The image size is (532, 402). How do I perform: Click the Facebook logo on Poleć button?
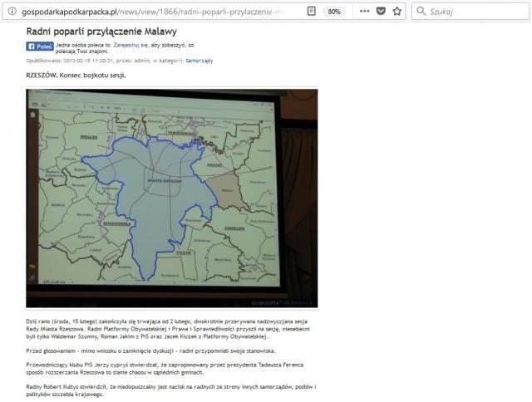click(x=31, y=47)
